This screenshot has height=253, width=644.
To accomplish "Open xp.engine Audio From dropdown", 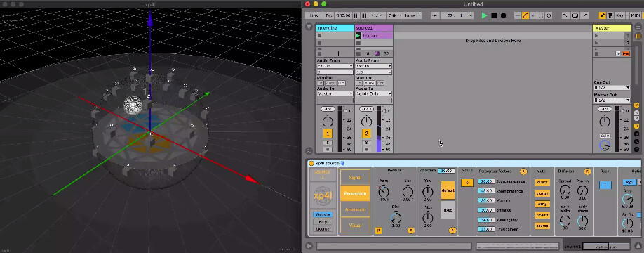I will 335,66.
